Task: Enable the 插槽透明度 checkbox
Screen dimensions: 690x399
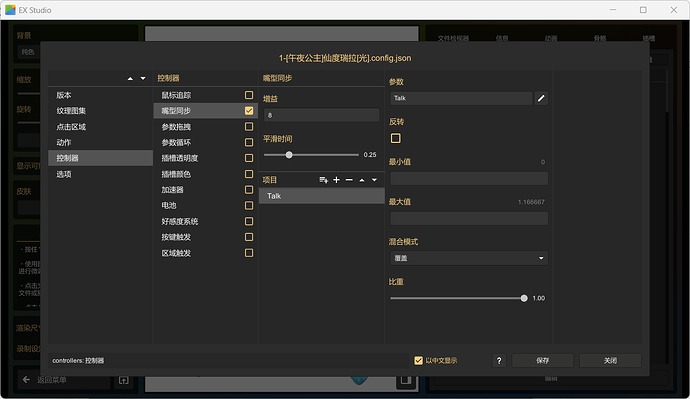Action: coord(249,158)
